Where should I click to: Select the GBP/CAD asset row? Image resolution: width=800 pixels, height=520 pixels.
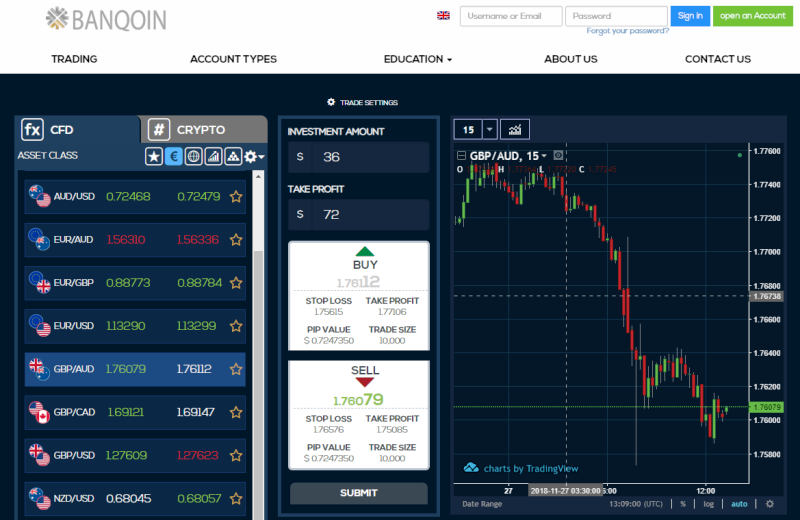(x=135, y=412)
